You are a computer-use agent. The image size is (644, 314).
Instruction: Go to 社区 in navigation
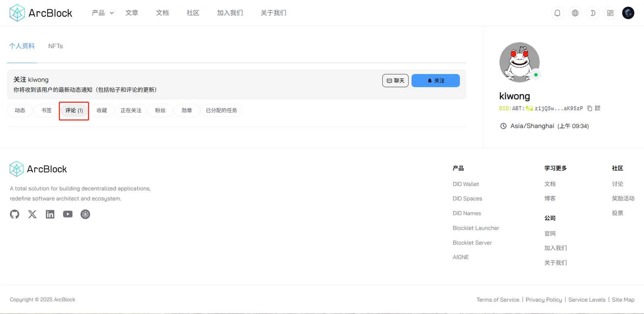click(193, 13)
